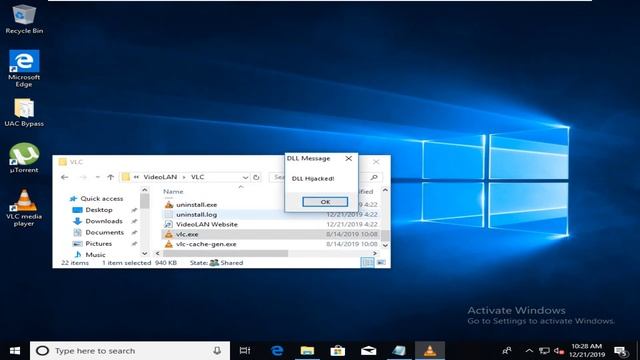640x360 pixels.
Task: Open network status from the tray
Action: point(544,351)
